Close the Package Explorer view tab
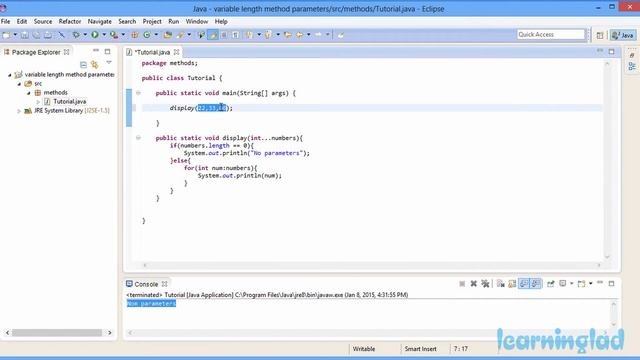 (67, 52)
